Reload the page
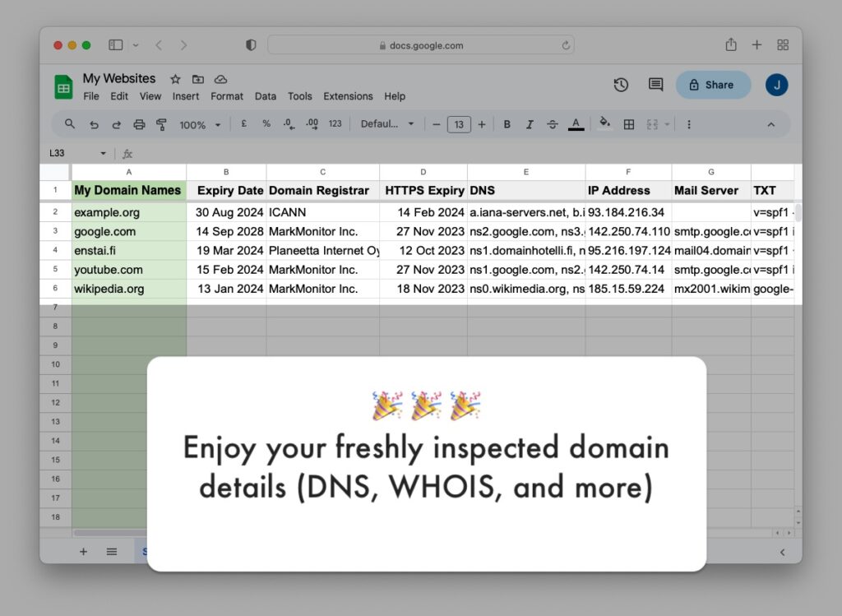Screen dimensions: 842x616 (566, 46)
